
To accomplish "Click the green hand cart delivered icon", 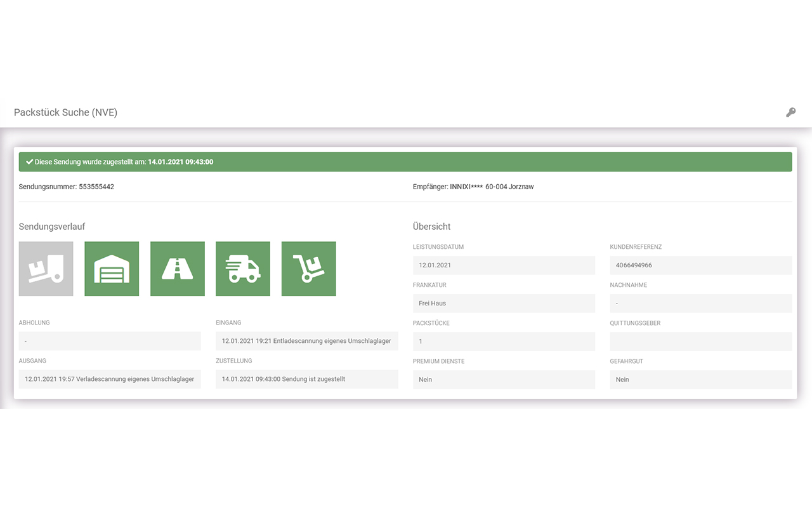I will click(x=308, y=269).
